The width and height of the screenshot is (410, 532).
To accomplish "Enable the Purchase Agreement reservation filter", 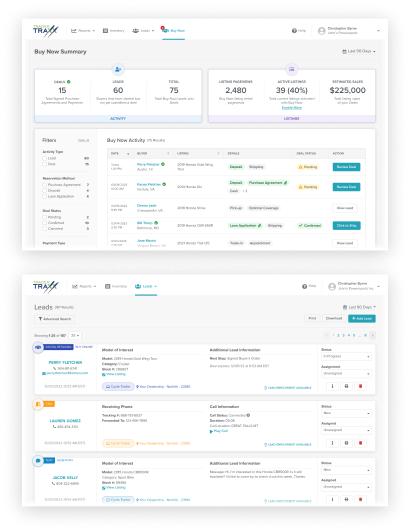I will pyautogui.click(x=44, y=185).
